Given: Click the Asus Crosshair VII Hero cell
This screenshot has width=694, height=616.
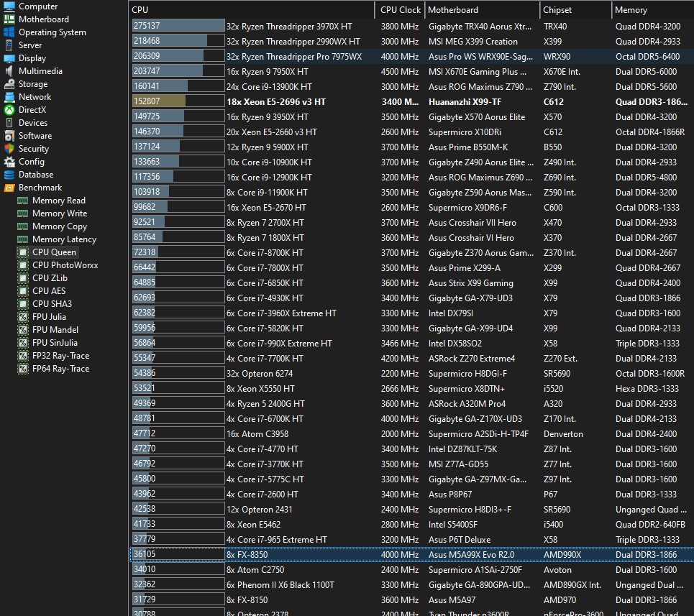Looking at the screenshot, I should point(472,222).
